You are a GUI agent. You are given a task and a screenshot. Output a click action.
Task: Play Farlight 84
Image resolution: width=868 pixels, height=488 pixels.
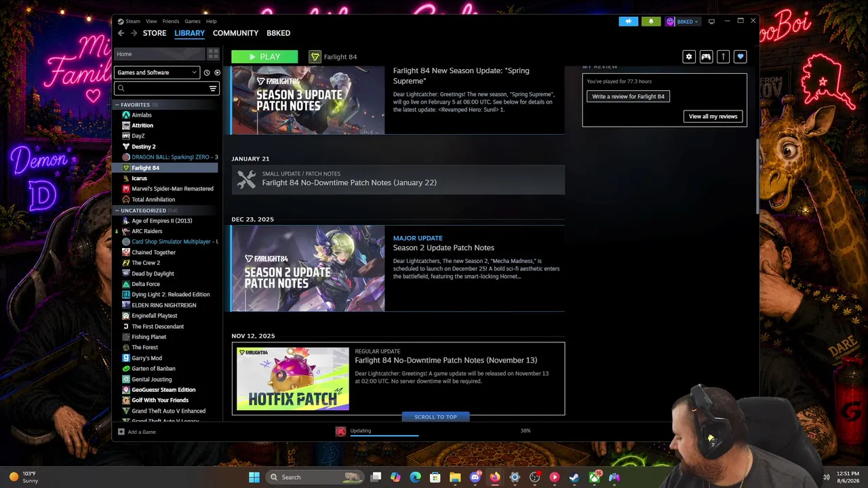click(264, 57)
